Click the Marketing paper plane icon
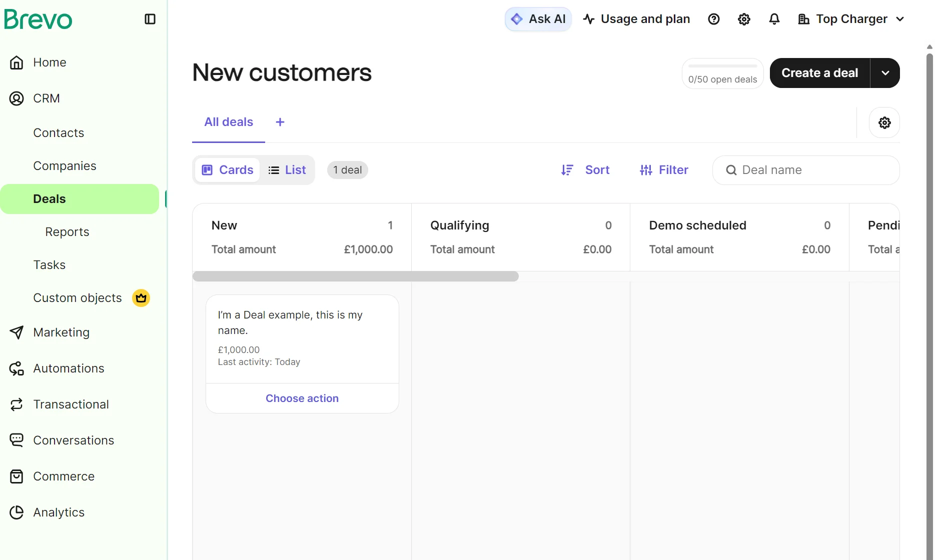The width and height of the screenshot is (935, 560). coord(17,332)
